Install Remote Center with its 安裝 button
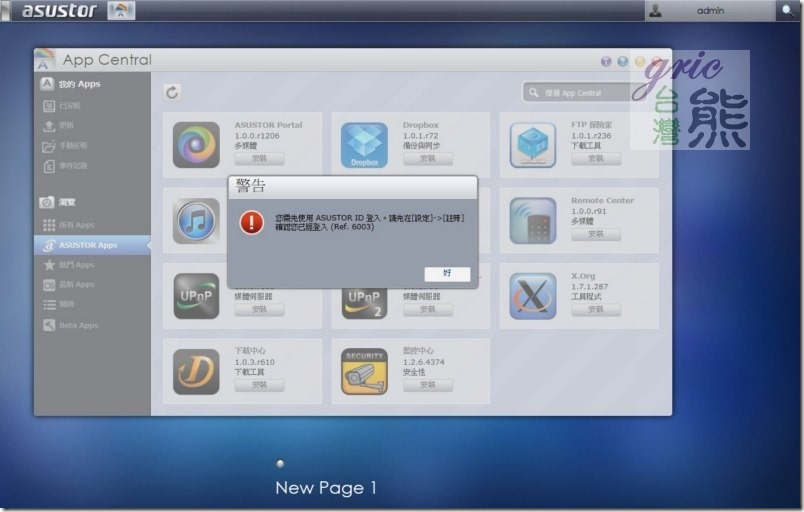The width and height of the screenshot is (804, 512). 596,234
